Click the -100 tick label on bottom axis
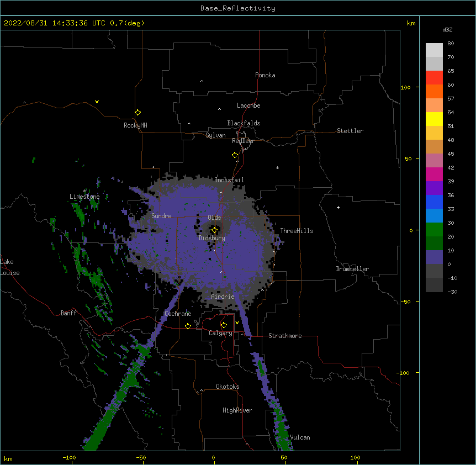This screenshot has height=465, width=476. point(69,457)
